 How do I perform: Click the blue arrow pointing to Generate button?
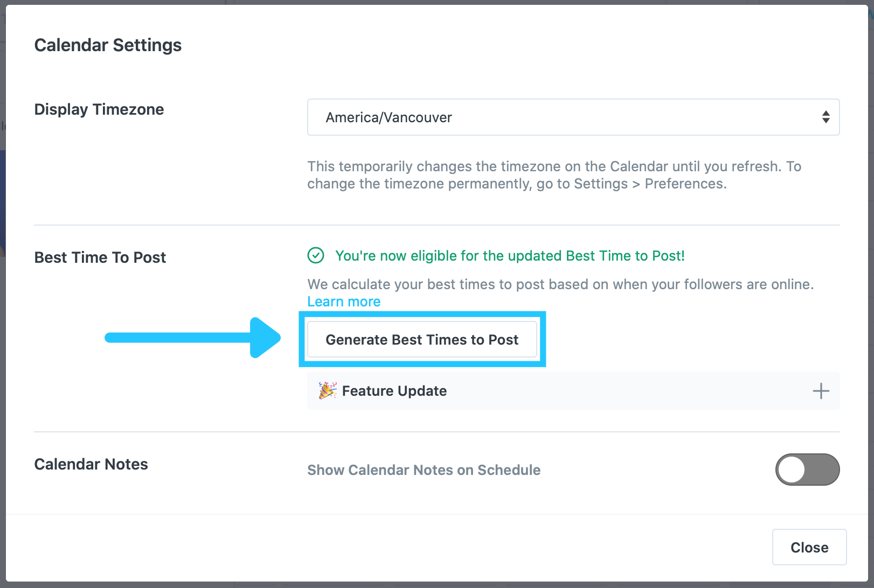193,338
